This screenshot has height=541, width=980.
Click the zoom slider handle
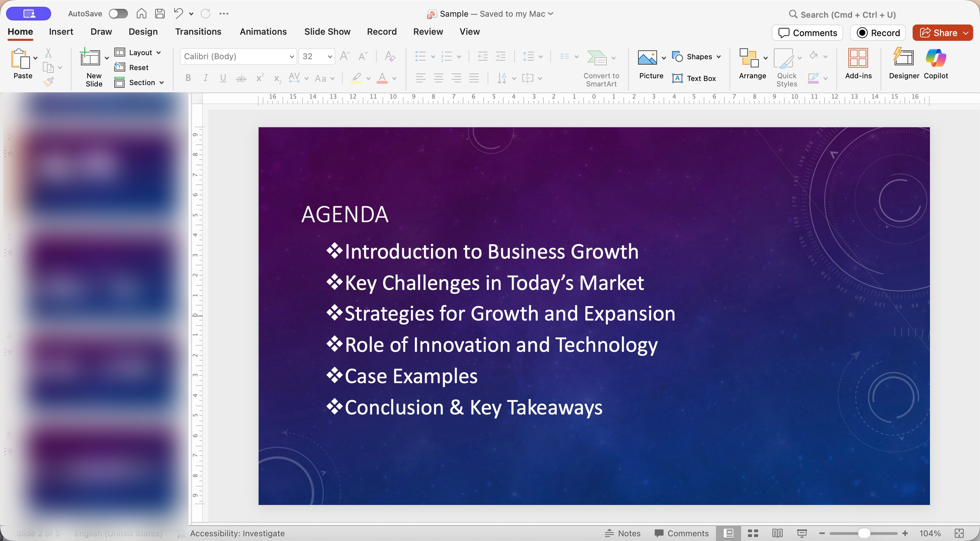tap(864, 533)
